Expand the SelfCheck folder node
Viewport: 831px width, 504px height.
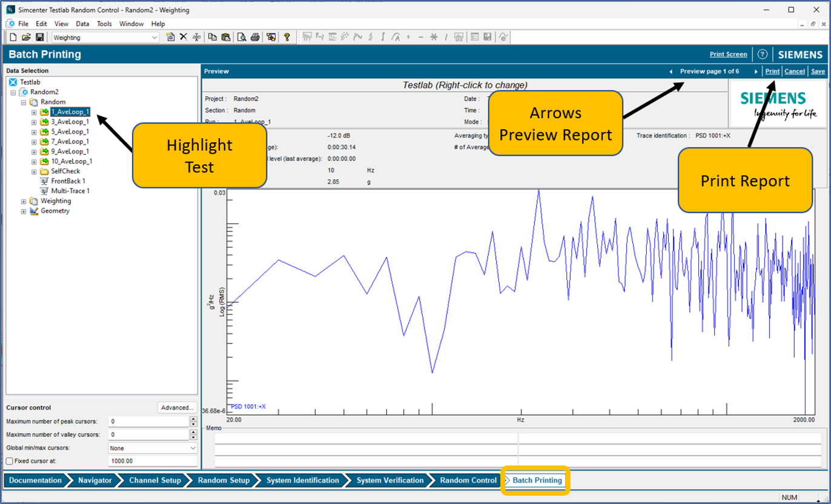[x=34, y=171]
